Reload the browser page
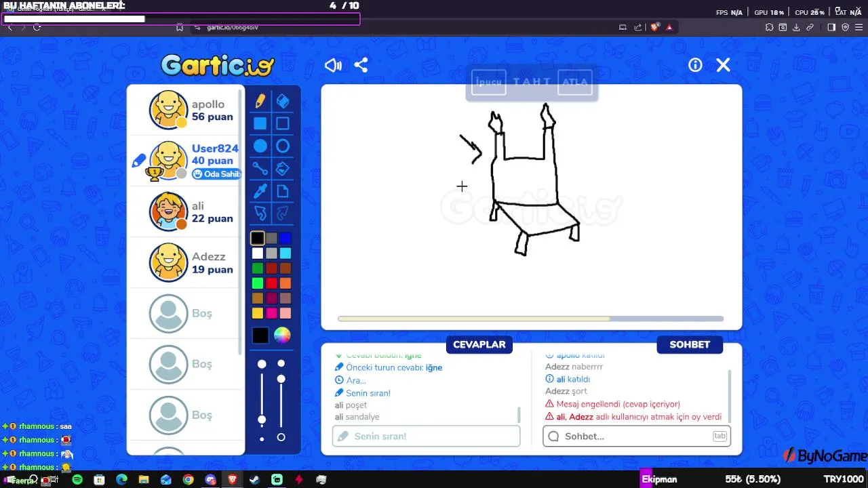The width and height of the screenshot is (868, 488). pyautogui.click(x=37, y=27)
